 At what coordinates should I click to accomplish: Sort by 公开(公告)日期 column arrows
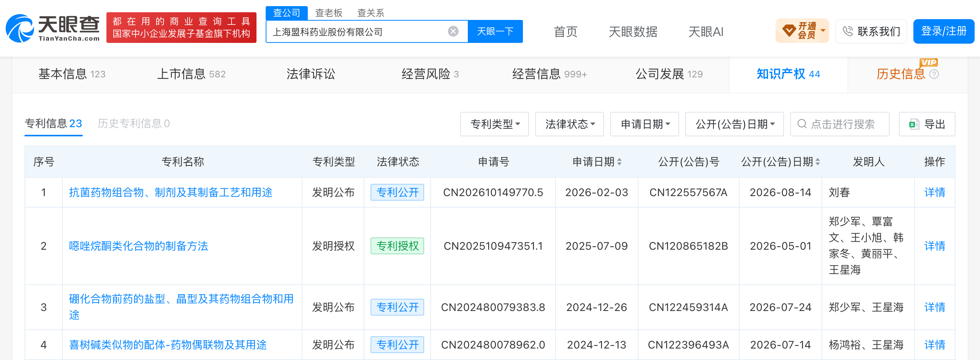click(818, 162)
